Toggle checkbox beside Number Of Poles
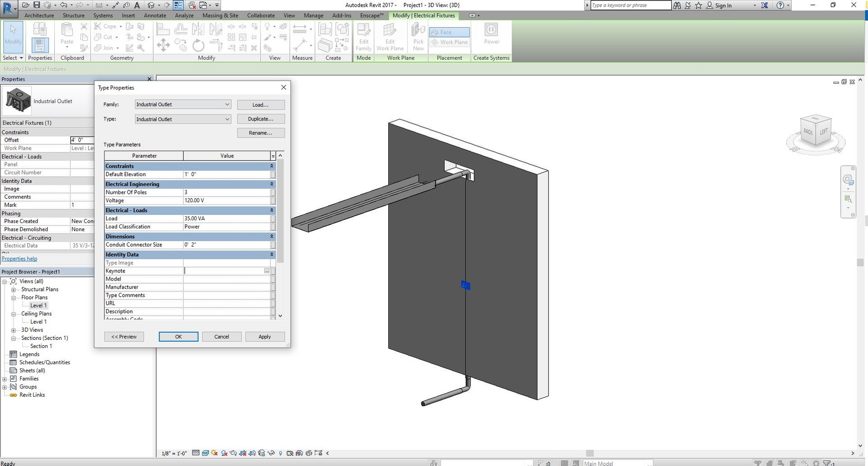Image resolution: width=868 pixels, height=466 pixels. 273,192
